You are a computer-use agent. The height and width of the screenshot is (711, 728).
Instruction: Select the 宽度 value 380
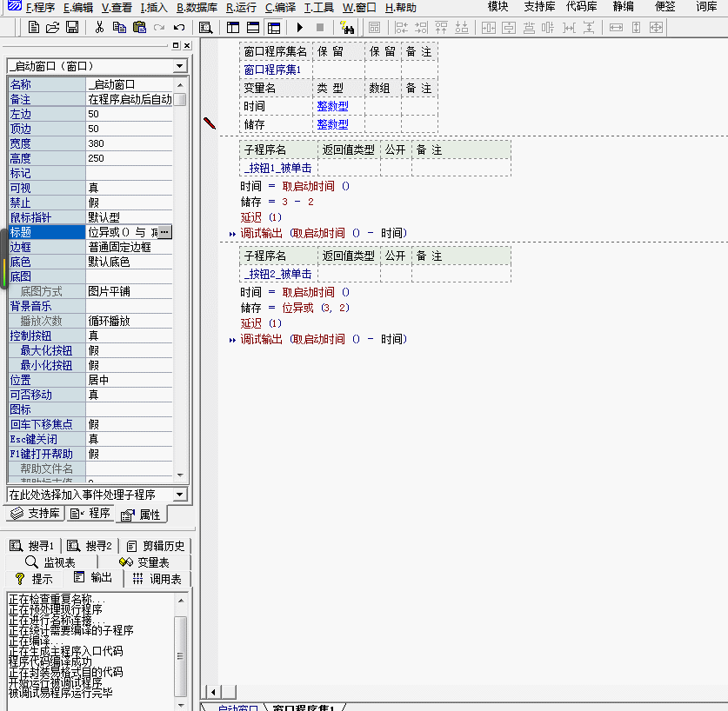point(129,143)
